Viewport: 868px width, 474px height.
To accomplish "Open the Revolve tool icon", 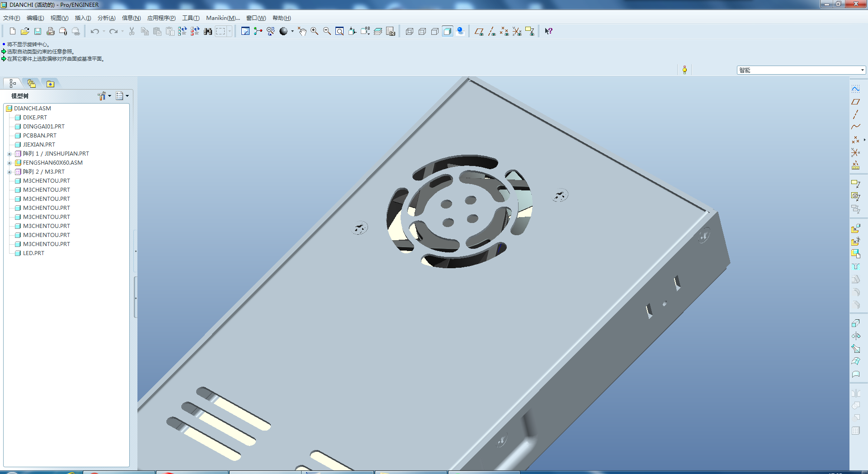I will [856, 336].
